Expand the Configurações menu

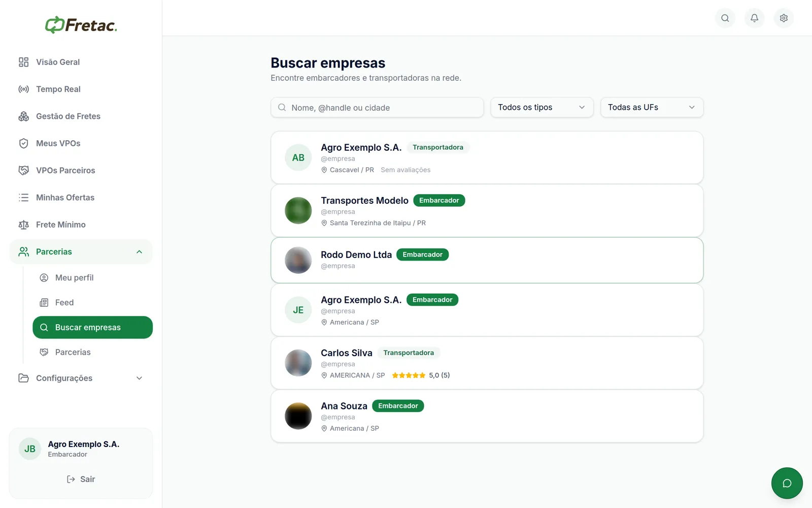pos(81,378)
